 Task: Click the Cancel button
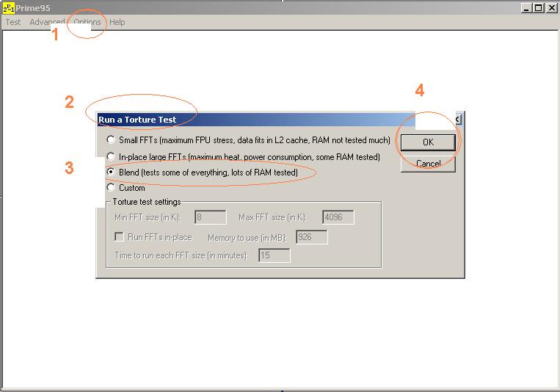tap(428, 164)
